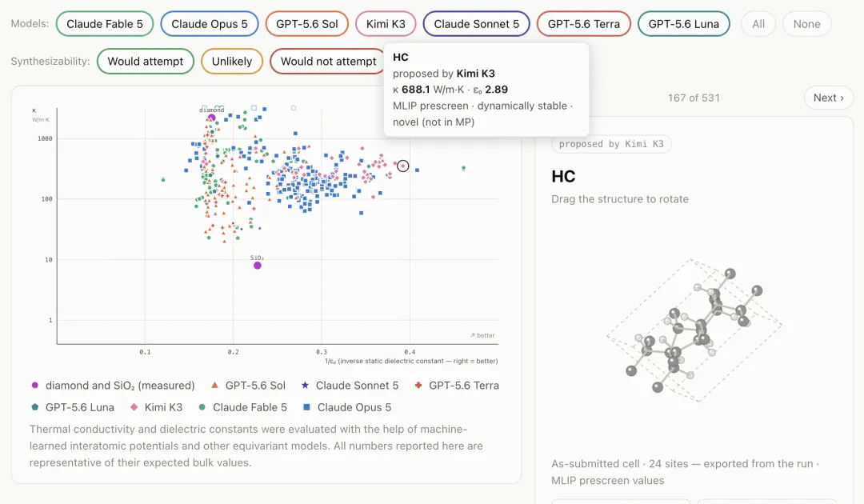This screenshot has width=864, height=504.
Task: Click the HC 3D structure viewer
Action: [694, 330]
